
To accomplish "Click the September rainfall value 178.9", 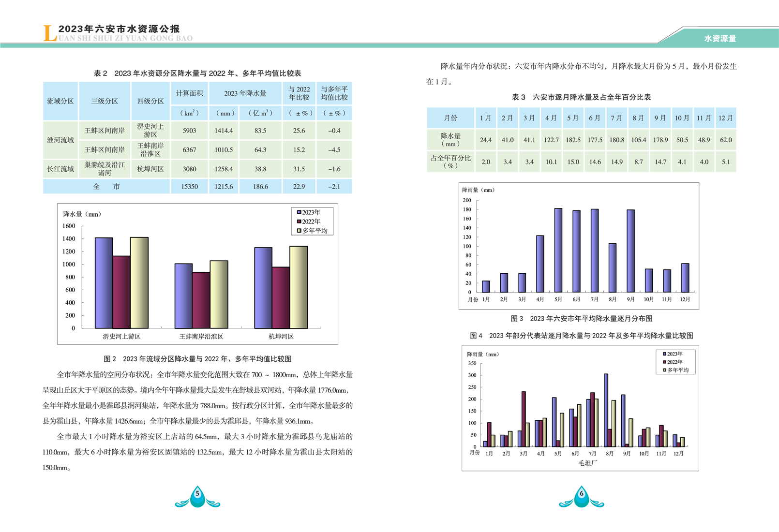I will tap(660, 140).
